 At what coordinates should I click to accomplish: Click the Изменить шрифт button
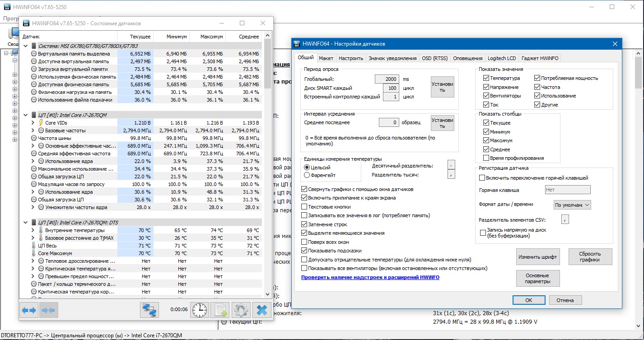coord(538,257)
